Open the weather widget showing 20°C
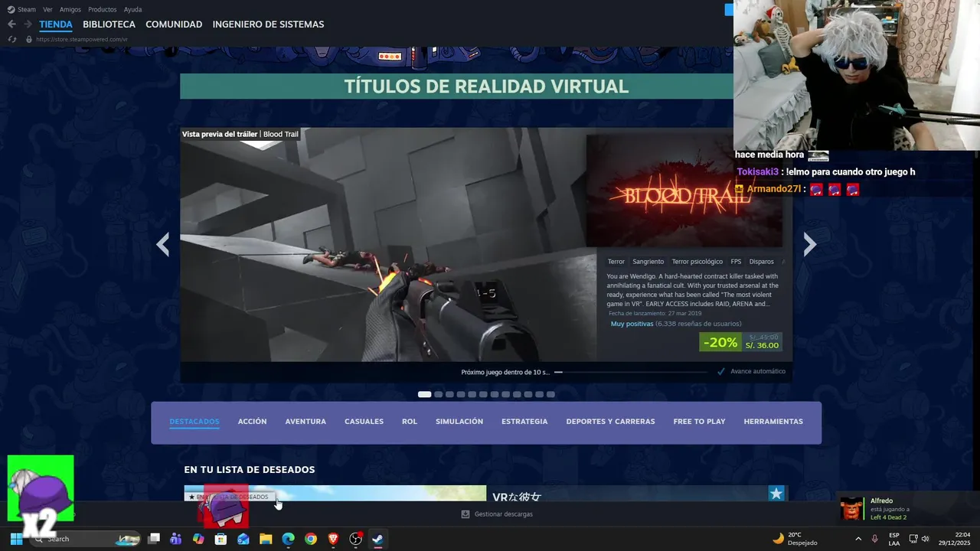Viewport: 980px width, 551px height. pos(795,539)
